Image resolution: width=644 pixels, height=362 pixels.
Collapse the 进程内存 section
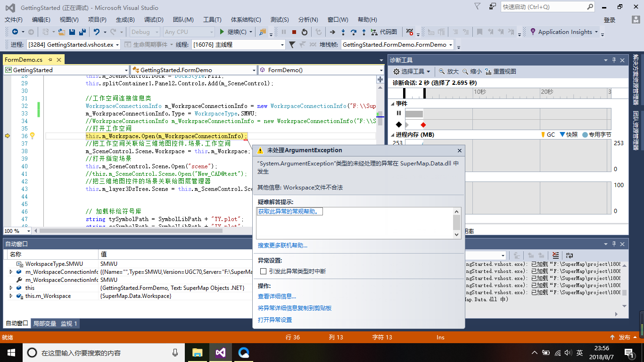[392, 135]
